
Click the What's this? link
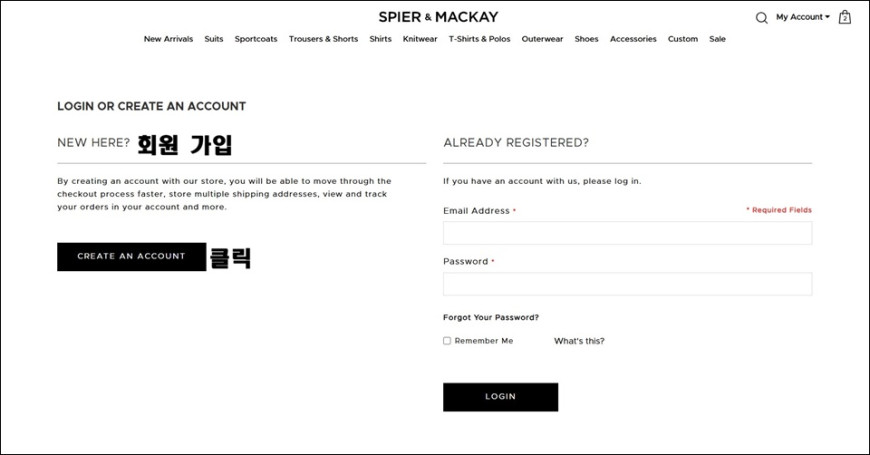coord(579,341)
